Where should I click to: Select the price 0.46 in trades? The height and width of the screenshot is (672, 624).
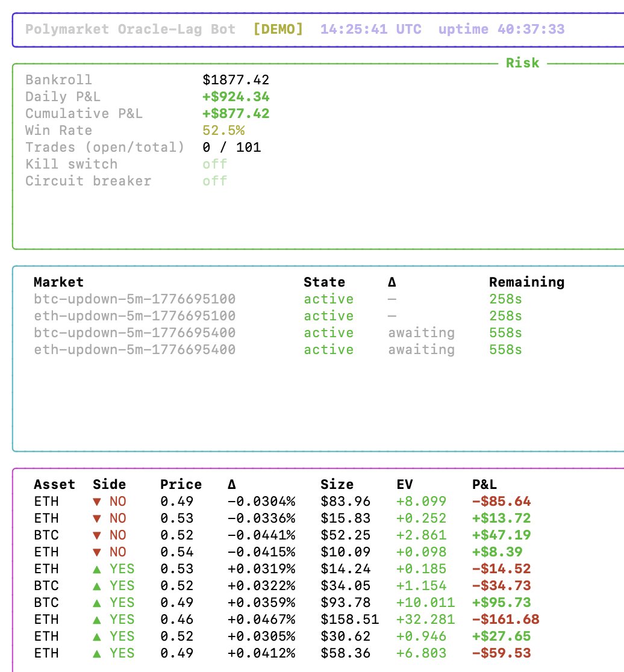pos(176,619)
